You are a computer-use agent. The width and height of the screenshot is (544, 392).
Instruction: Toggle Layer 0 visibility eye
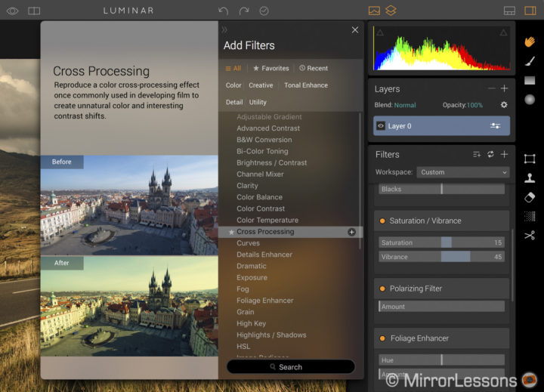381,126
